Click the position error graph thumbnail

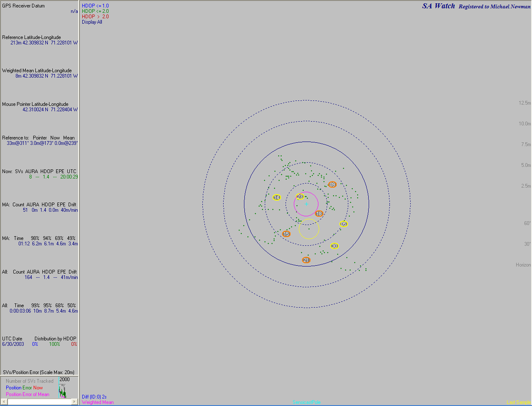coord(63,391)
